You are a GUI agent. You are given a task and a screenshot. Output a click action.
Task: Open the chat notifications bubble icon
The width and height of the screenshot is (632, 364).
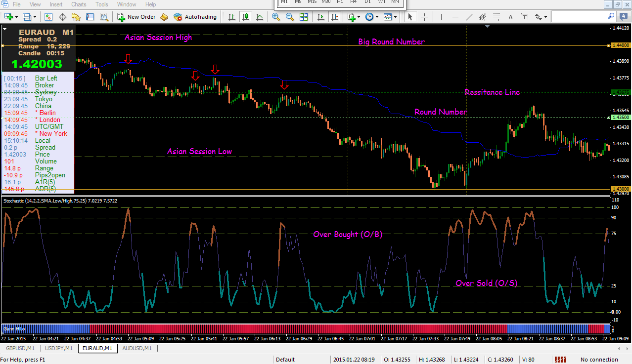624,17
